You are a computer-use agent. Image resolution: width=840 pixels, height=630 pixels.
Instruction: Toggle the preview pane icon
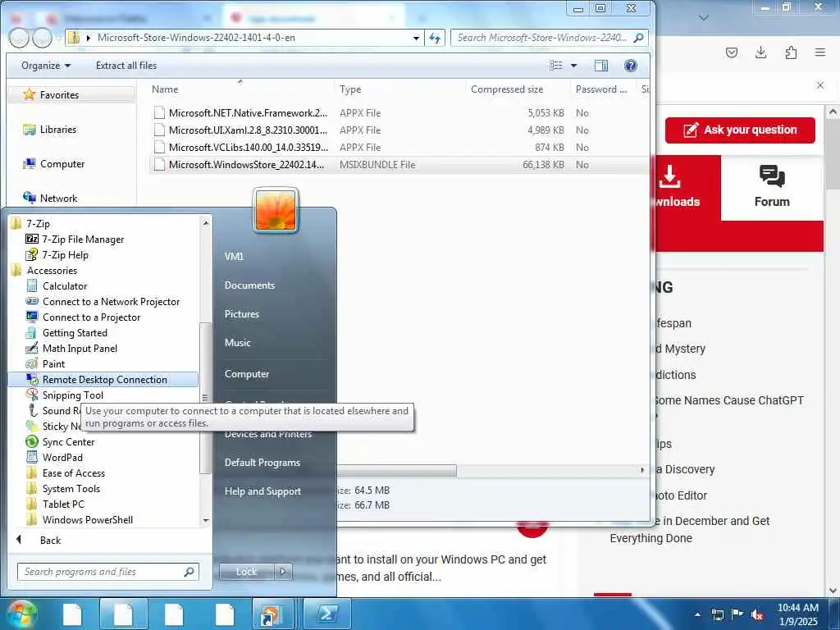601,66
